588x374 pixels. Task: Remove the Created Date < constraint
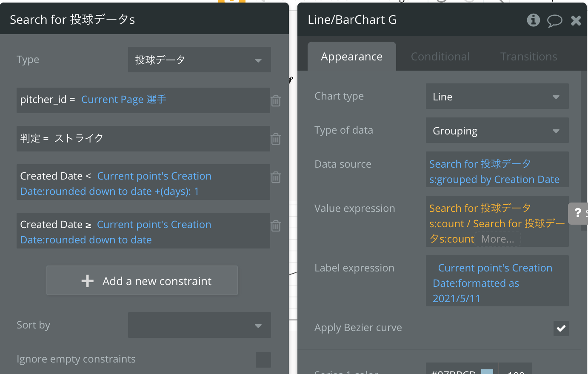point(276,177)
